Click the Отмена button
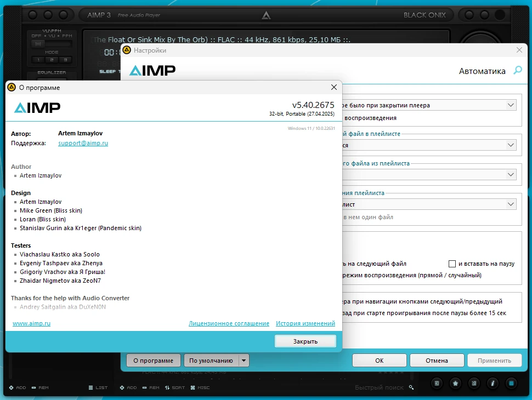The height and width of the screenshot is (400, 532). [437, 361]
